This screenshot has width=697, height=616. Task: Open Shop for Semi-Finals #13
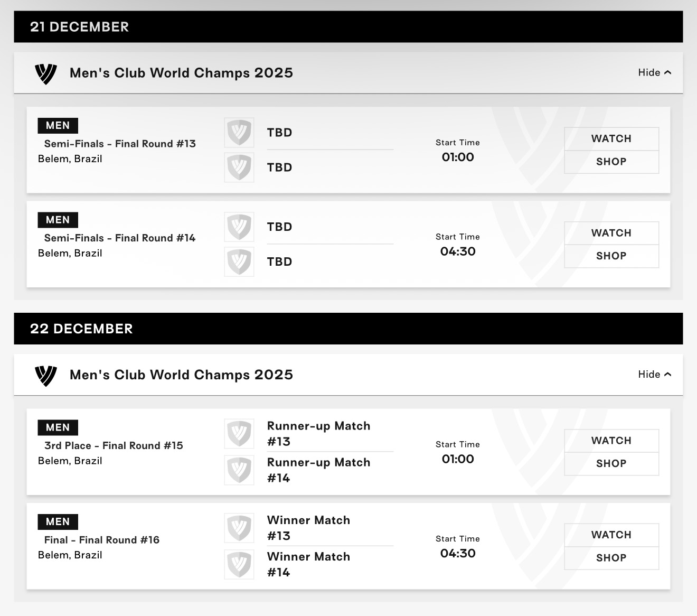click(x=611, y=162)
